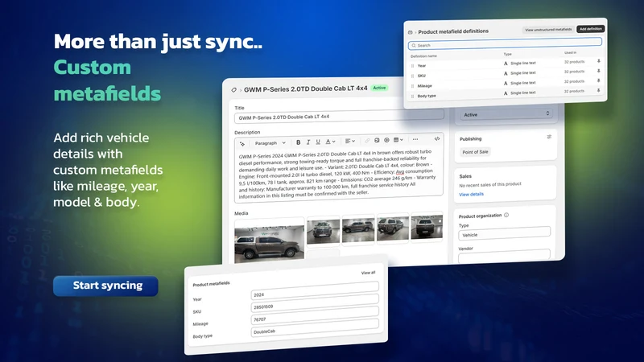Open the Body type definition row
This screenshot has height=362, width=644.
pos(506,93)
